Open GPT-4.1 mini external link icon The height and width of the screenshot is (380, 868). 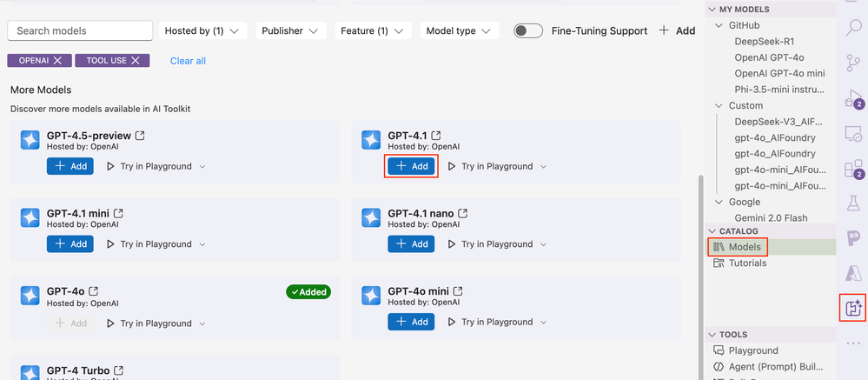pyautogui.click(x=118, y=213)
